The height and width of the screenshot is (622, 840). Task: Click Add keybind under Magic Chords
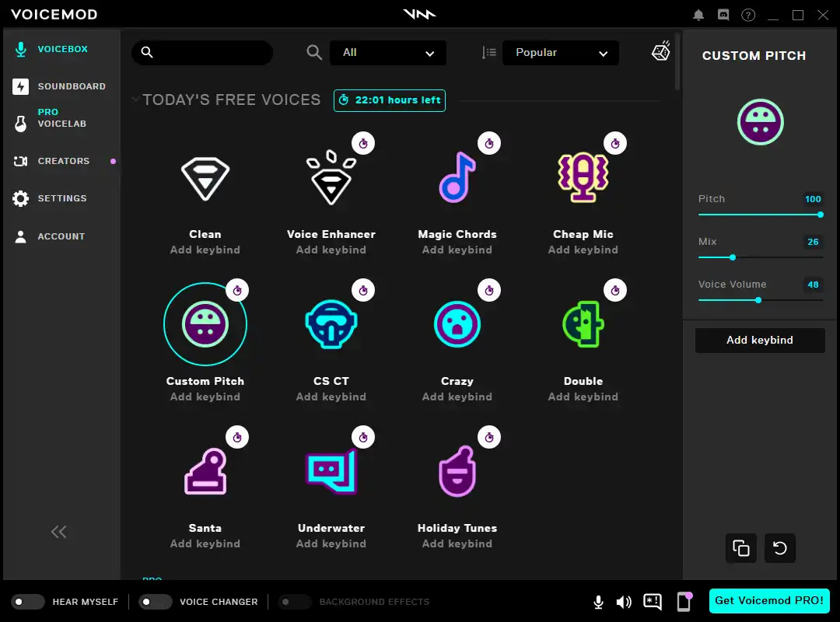point(457,250)
